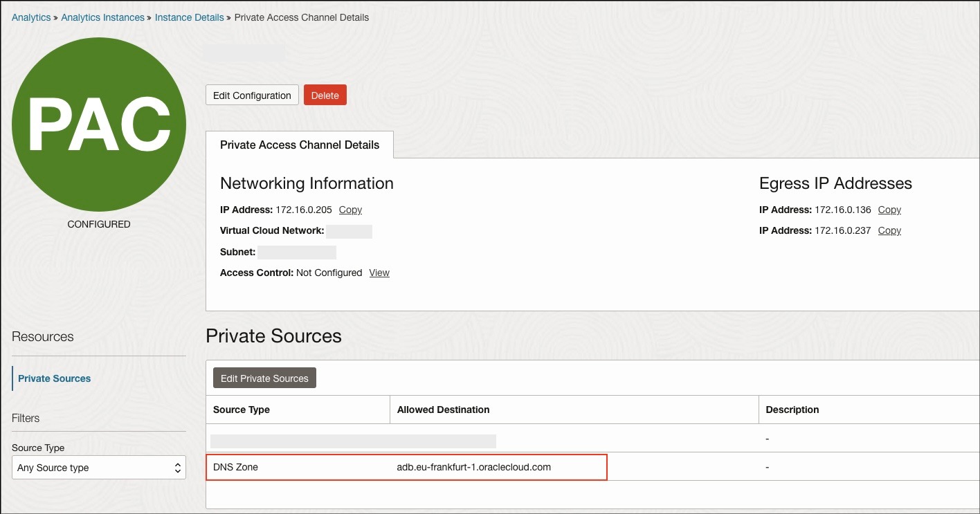Image resolution: width=980 pixels, height=514 pixels.
Task: Select the highlighted DNS Zone row
Action: [x=406, y=467]
